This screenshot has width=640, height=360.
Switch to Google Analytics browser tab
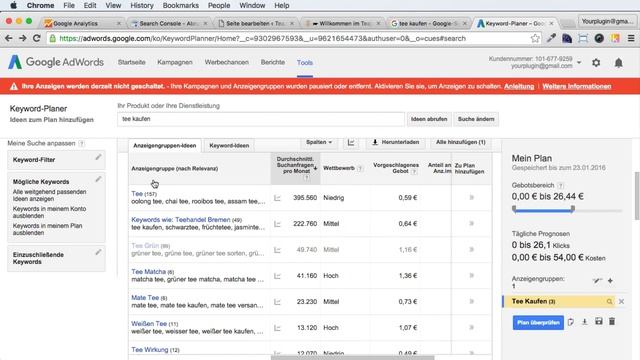pos(83,23)
